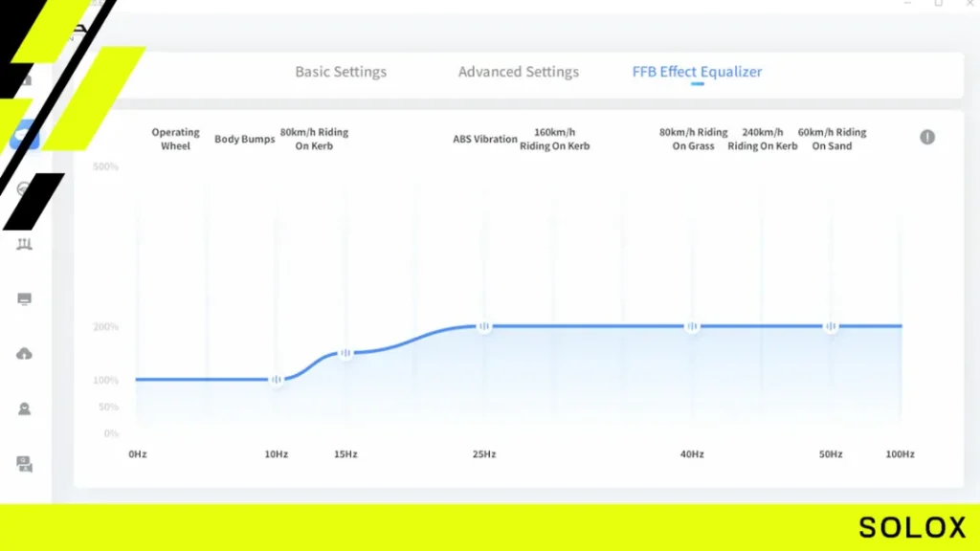Select the 10Hz equalizer slider handle
The image size is (980, 551).
point(277,379)
